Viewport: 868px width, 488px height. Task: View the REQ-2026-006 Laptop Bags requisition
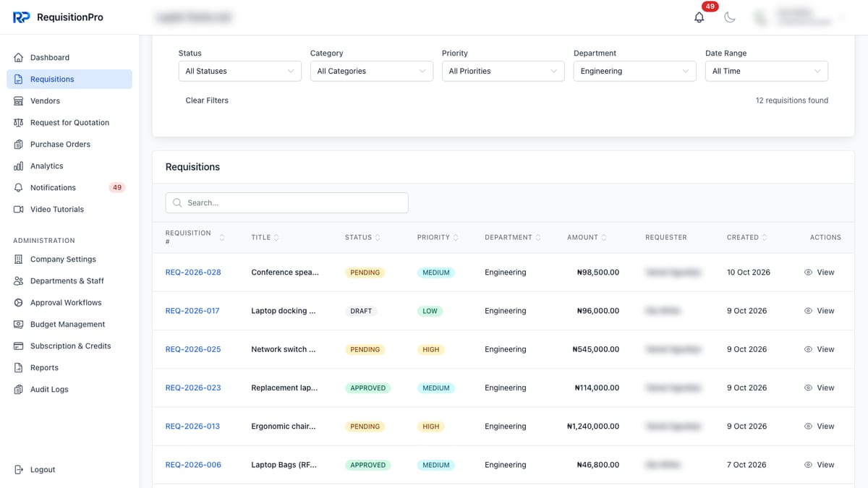point(820,465)
